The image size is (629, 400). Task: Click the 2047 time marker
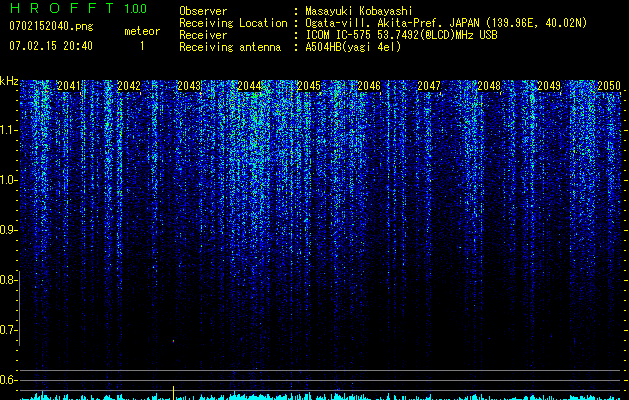point(429,86)
